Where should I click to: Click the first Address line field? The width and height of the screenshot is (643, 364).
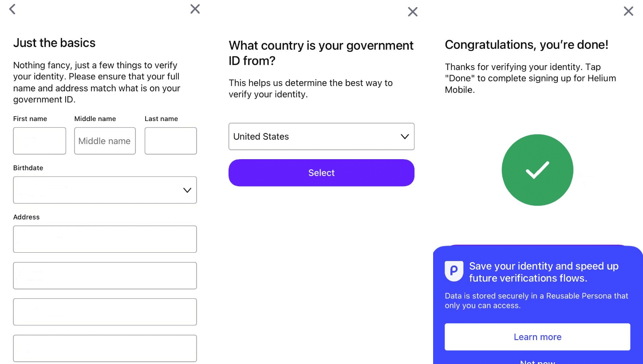(105, 239)
